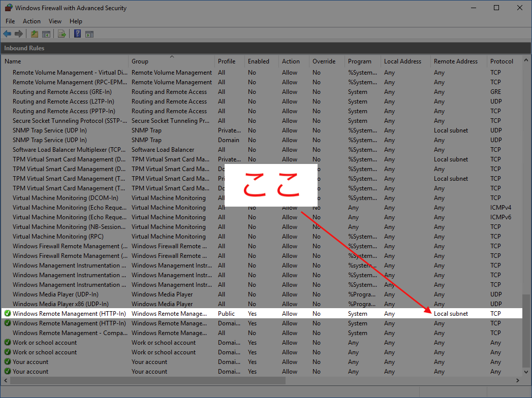The height and width of the screenshot is (398, 532).
Task: Click the horizontal scrollbar left arrow
Action: (x=6, y=380)
